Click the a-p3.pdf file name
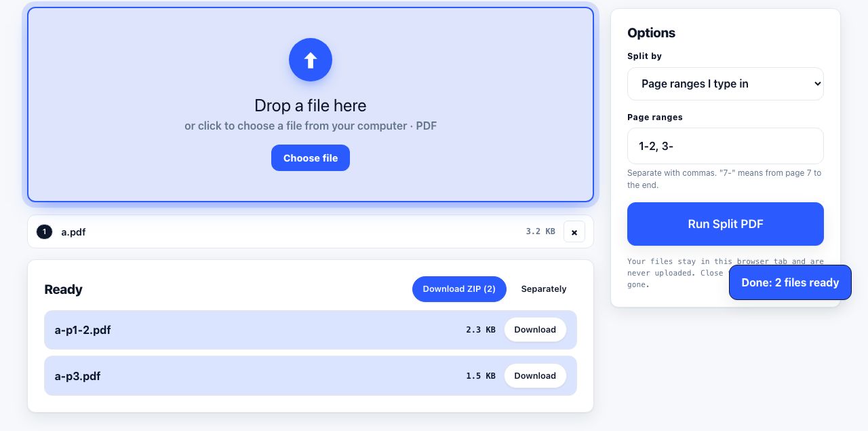This screenshot has width=868, height=431. pyautogui.click(x=77, y=376)
